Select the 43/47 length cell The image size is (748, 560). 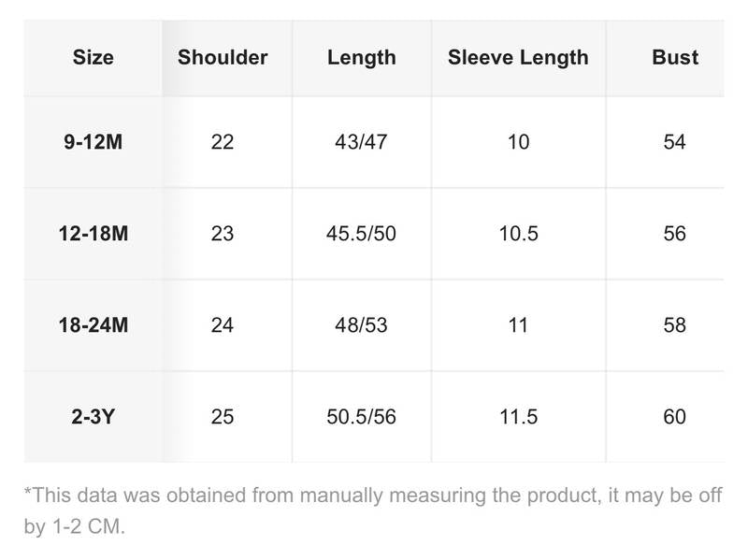[x=361, y=142]
